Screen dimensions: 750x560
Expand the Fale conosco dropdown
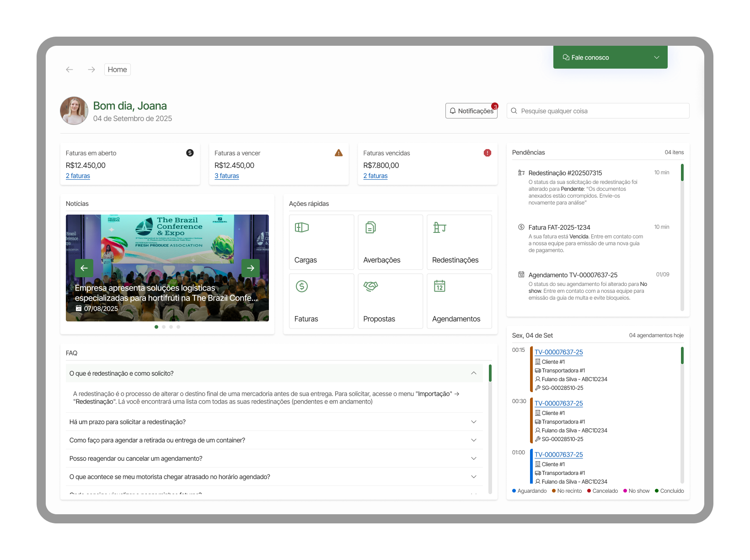pos(611,57)
